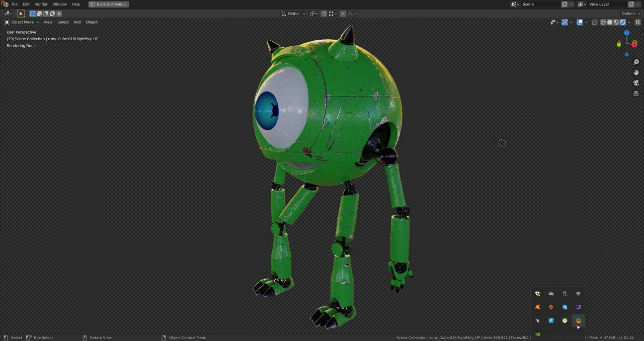This screenshot has height=341, width=644.
Task: Click the pan view hand icon
Action: tap(636, 72)
